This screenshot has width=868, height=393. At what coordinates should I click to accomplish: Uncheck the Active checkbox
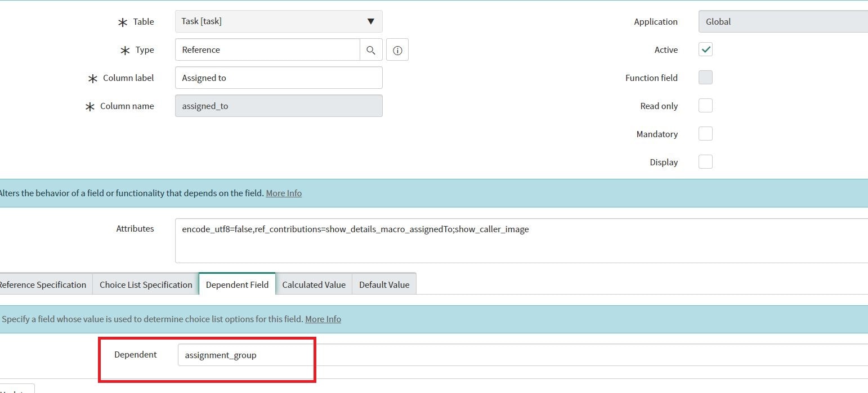point(705,49)
